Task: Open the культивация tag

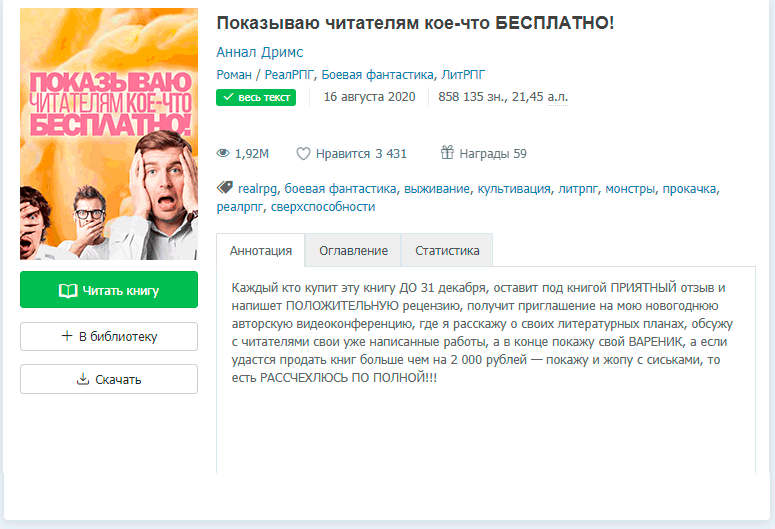Action: (514, 189)
